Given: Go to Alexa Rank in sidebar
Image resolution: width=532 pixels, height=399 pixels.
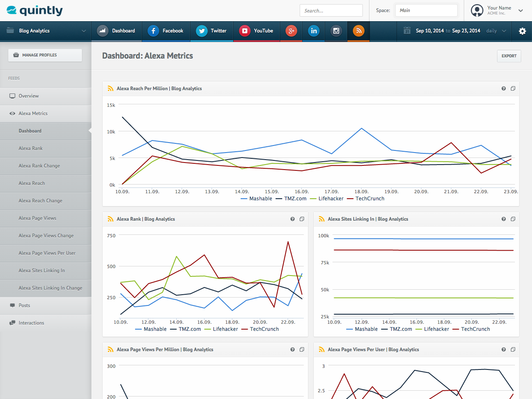Looking at the screenshot, I should point(46,148).
